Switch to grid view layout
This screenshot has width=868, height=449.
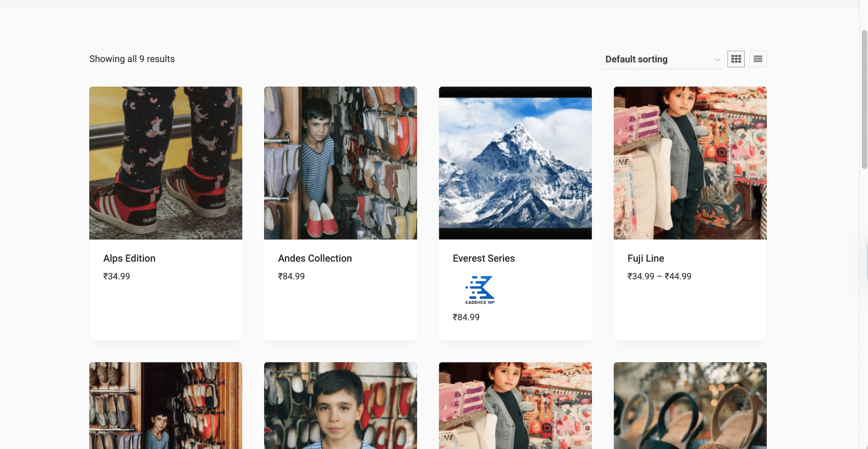click(736, 59)
